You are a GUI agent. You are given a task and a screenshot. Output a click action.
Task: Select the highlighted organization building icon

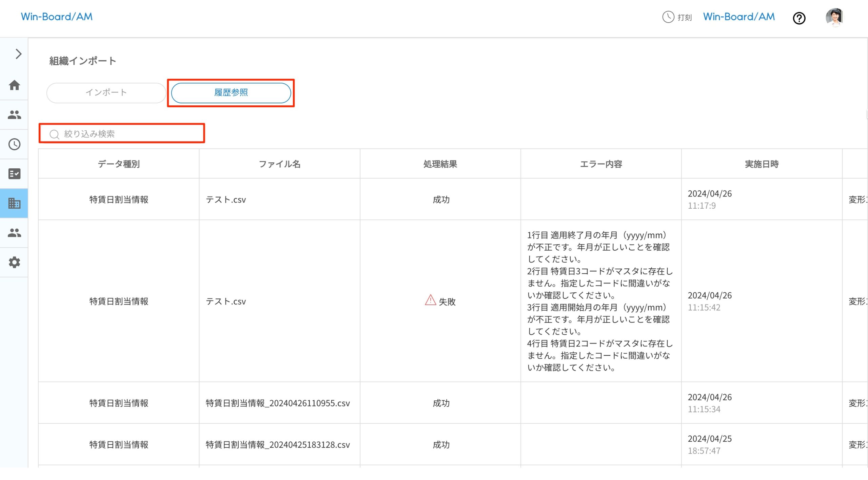click(14, 203)
